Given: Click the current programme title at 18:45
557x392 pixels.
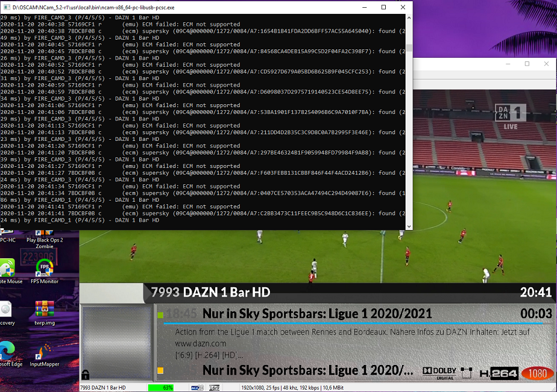Looking at the screenshot, I should click(317, 314).
